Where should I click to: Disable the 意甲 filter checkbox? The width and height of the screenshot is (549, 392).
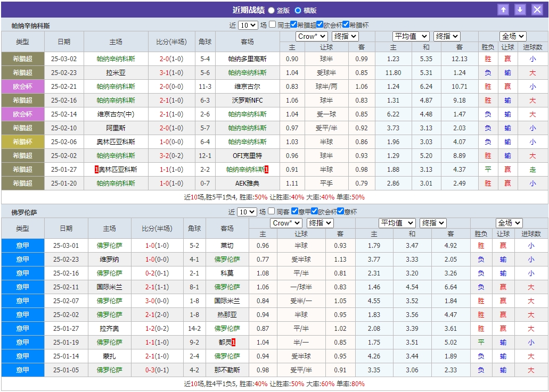tap(294, 211)
